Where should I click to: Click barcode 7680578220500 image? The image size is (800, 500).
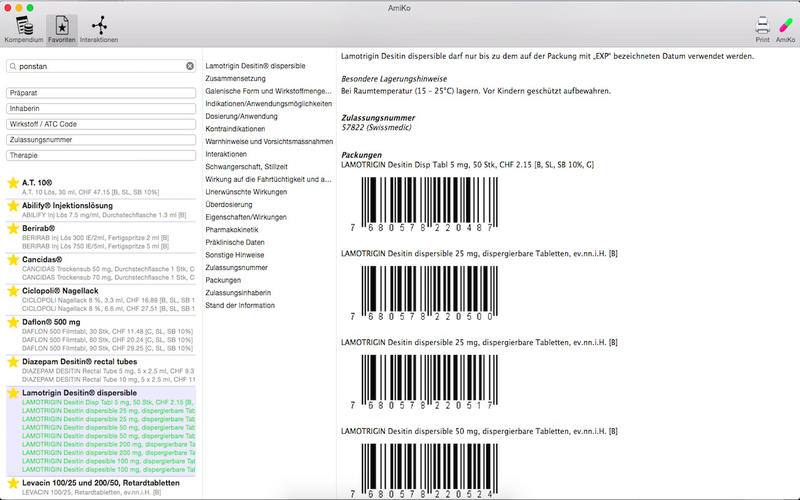coord(424,293)
